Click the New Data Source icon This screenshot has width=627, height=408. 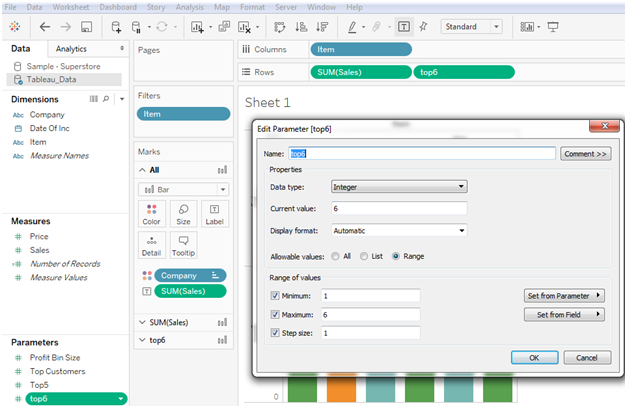[116, 27]
